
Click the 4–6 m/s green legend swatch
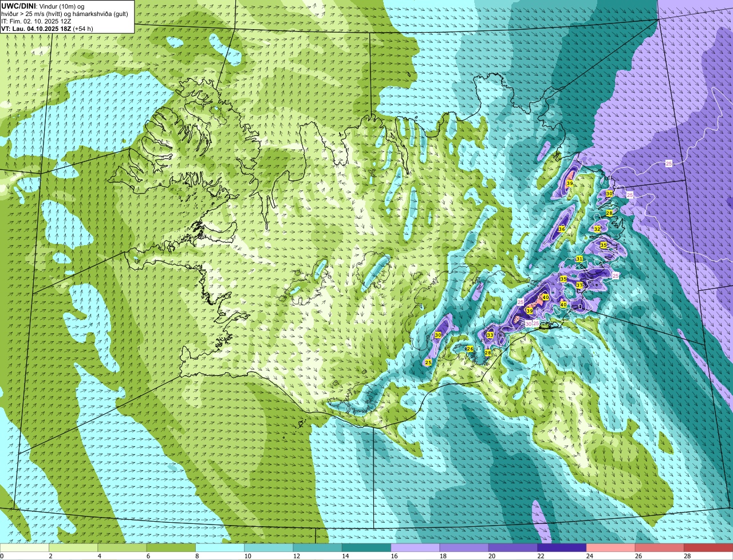[x=122, y=547]
